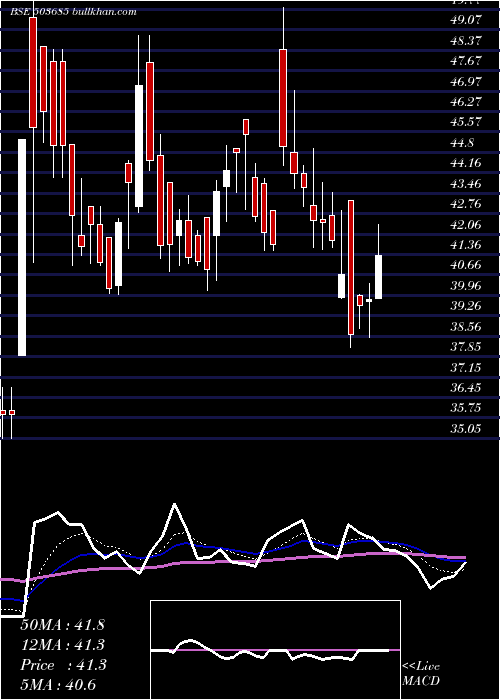500x700 pixels.
Task: Click the 47.67 price axis label
Action: pos(467,61)
